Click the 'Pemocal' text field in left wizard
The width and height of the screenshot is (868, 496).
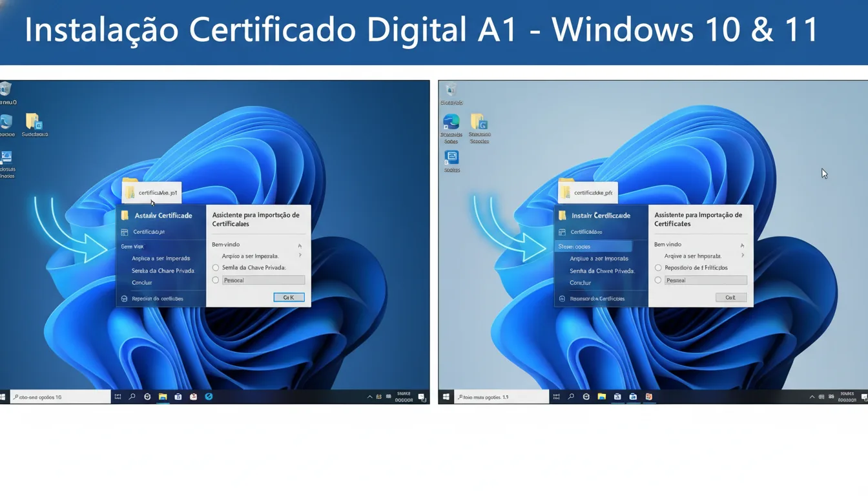[x=263, y=280]
